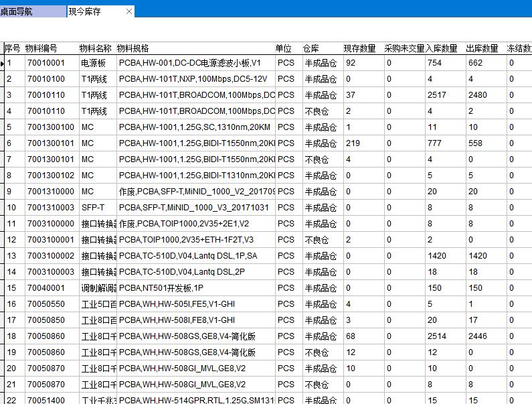Sort by the 现存数量 column header
Screen dimensions: 532x404
[360, 48]
